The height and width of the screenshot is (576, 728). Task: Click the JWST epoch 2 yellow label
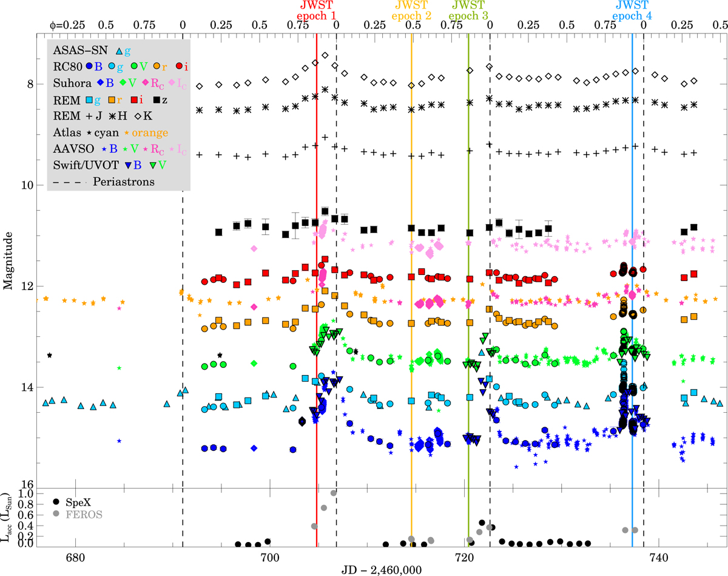pyautogui.click(x=411, y=10)
